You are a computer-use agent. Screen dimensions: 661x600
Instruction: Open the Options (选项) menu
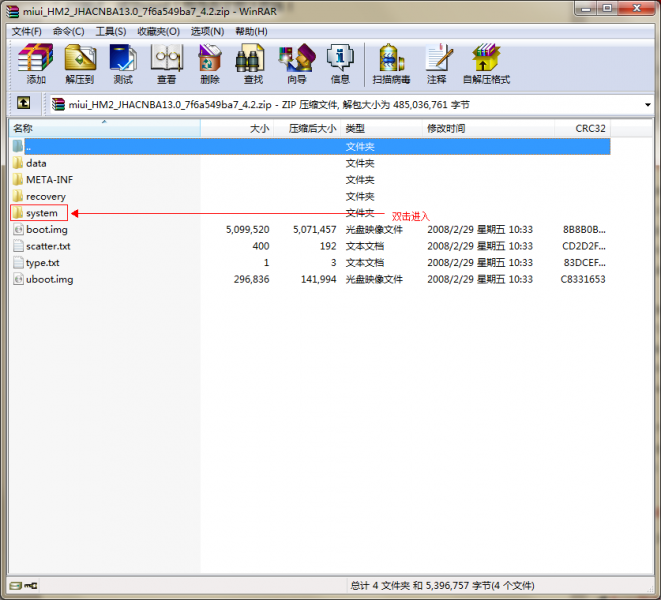[x=207, y=32]
